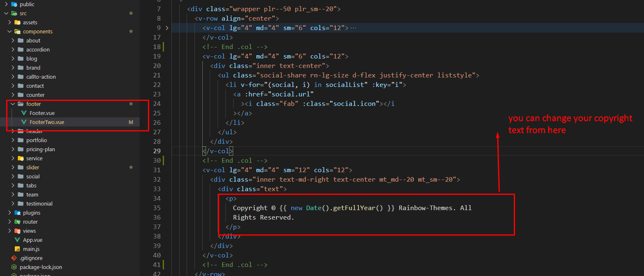Click the assets folder icon
Viewport: 644px width, 276px height.
pos(17,23)
